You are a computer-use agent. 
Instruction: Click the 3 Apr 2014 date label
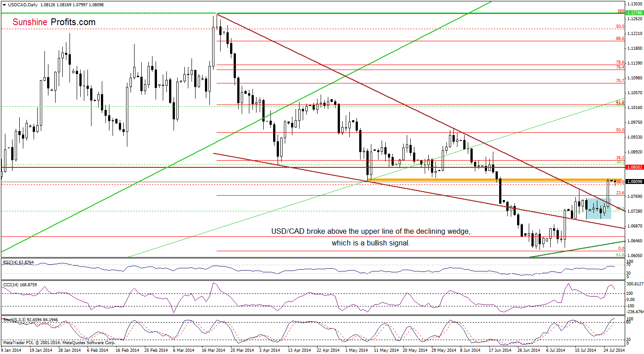[269, 350]
